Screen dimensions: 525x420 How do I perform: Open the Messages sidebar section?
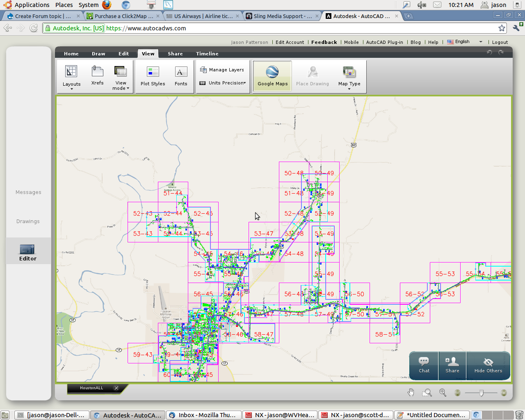pos(28,192)
